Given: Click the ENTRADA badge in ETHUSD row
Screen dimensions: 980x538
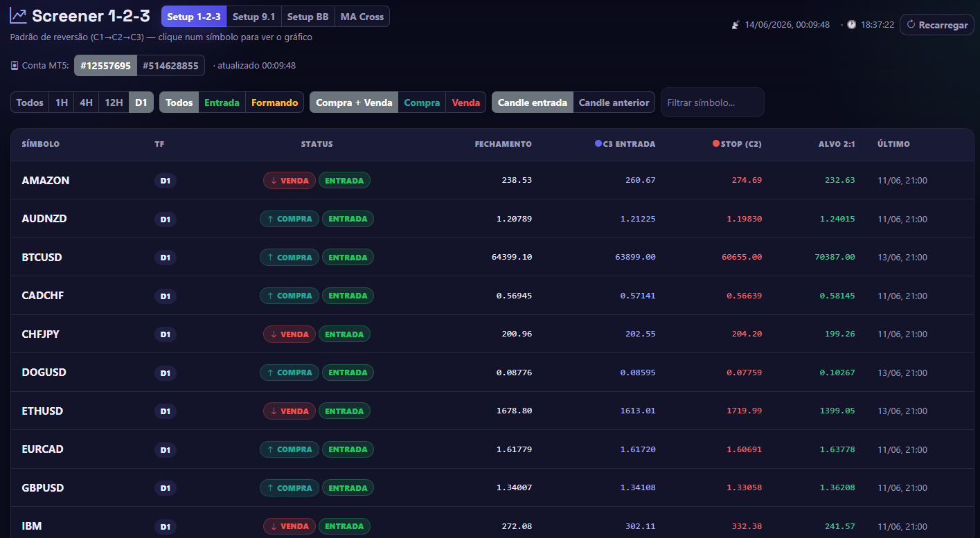Looking at the screenshot, I should (344, 411).
